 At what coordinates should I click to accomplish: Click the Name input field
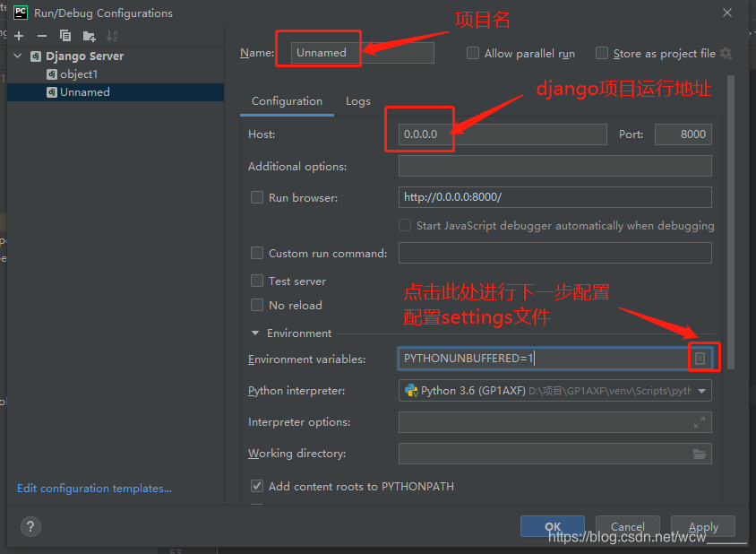pos(363,53)
